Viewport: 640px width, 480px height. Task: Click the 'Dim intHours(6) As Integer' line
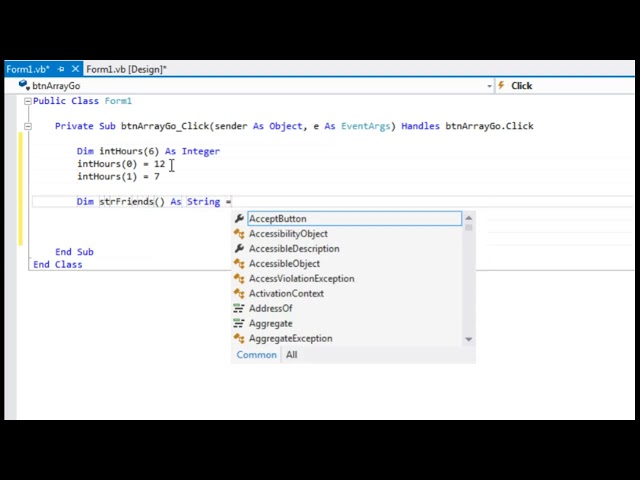(x=148, y=151)
